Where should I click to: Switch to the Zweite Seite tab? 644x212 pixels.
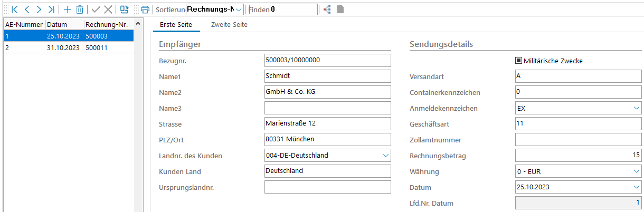tap(229, 25)
